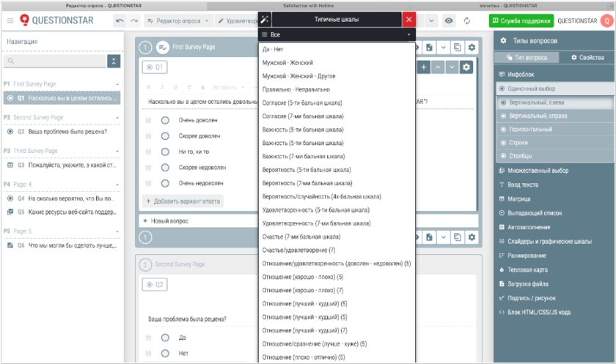Image resolution: width=616 pixels, height=364 pixels.
Task: Click the magic wand icon of Типичные шкалы
Action: pyautogui.click(x=265, y=19)
